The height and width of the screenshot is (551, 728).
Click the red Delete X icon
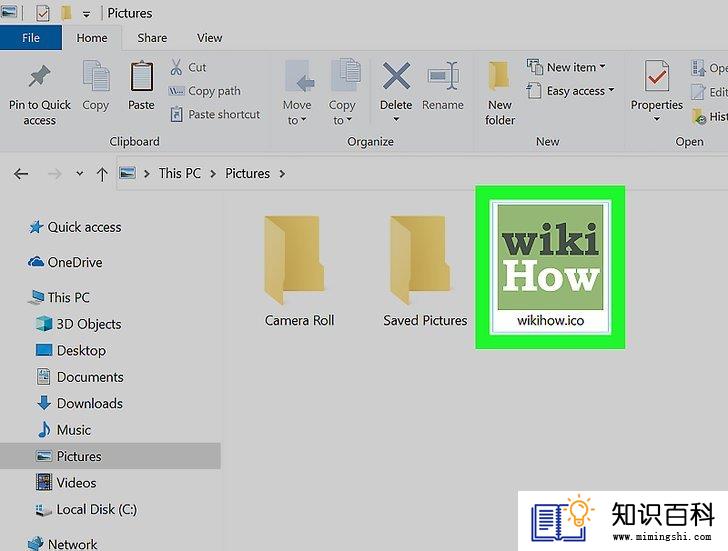coord(396,76)
